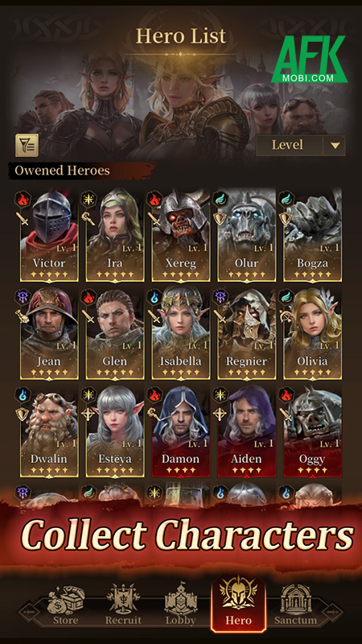Select the Hero tab
362x644 pixels.
point(238,602)
